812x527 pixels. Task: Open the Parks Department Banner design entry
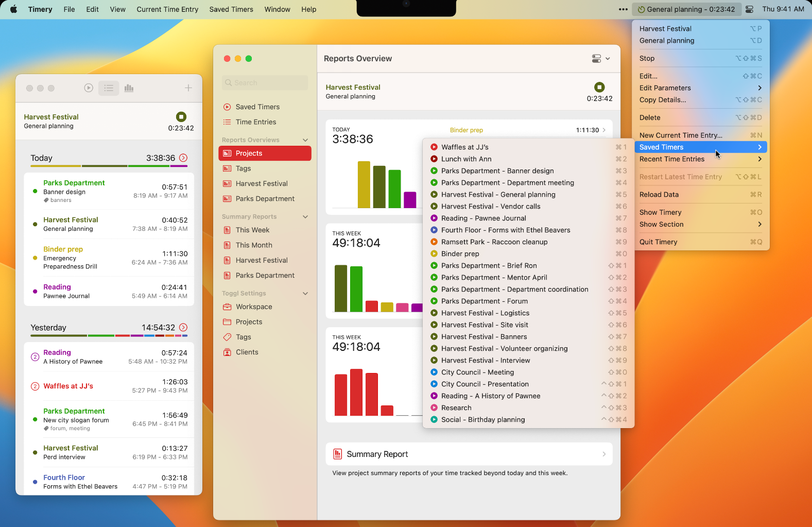(x=109, y=191)
